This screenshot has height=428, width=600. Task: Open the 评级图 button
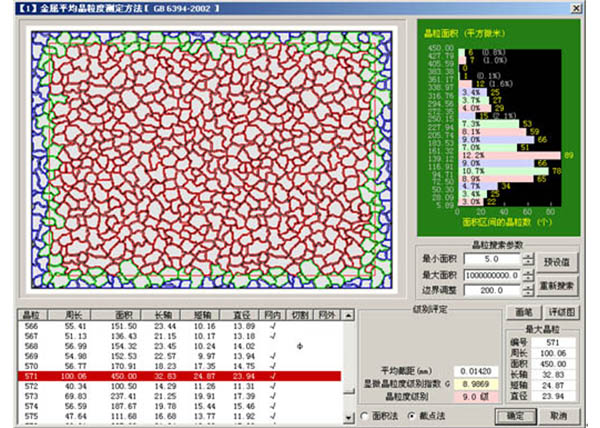point(562,312)
